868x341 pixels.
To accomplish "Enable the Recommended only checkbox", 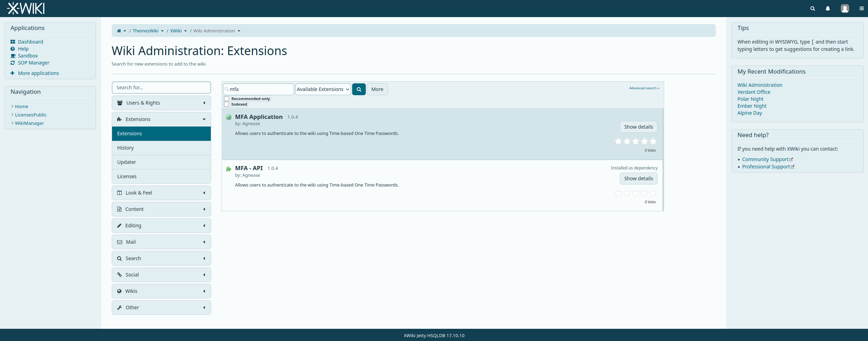I will pyautogui.click(x=227, y=99).
